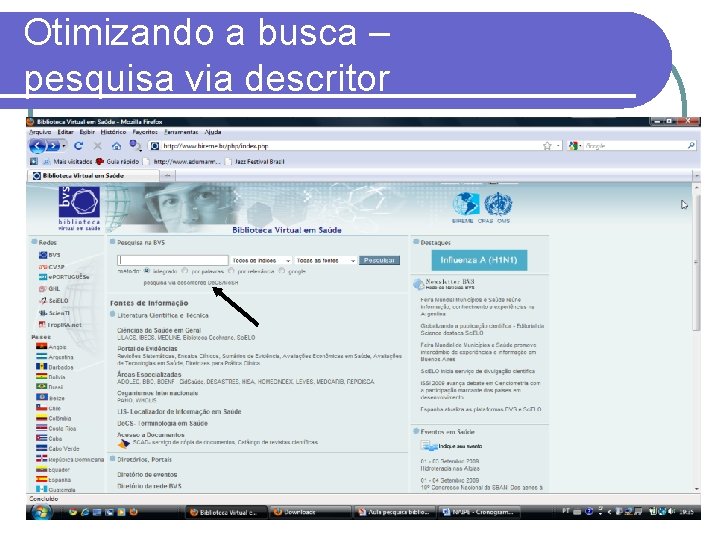Click the page vertical scrollbar thumb

coord(697,262)
